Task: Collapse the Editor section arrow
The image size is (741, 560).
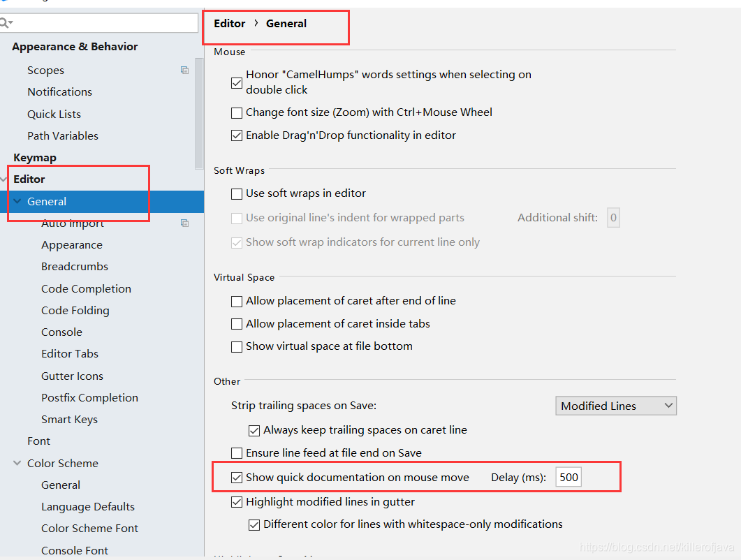Action: [x=3, y=179]
